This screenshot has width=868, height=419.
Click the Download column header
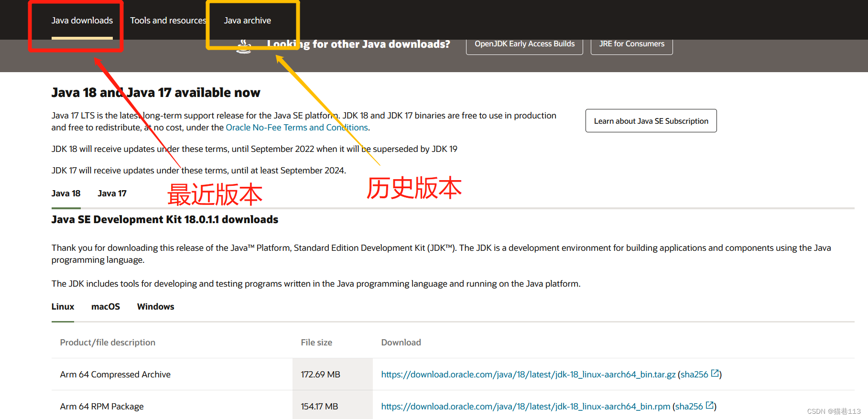click(x=401, y=343)
